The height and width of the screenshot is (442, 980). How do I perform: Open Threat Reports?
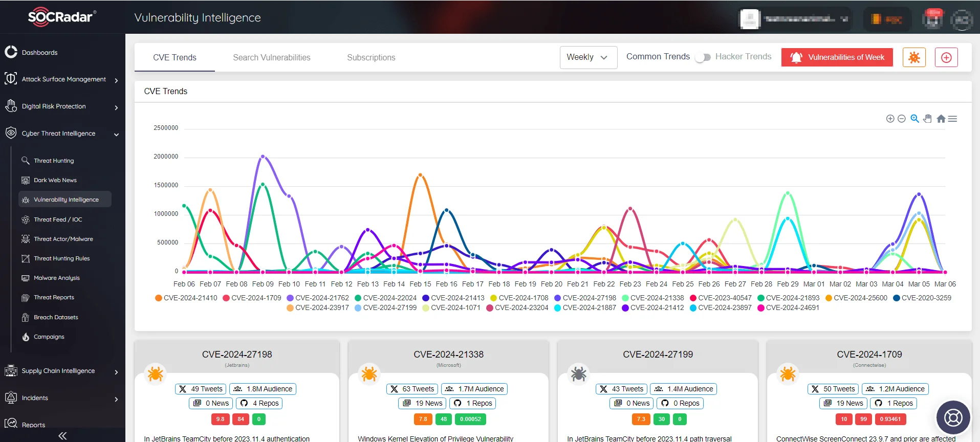(x=54, y=297)
